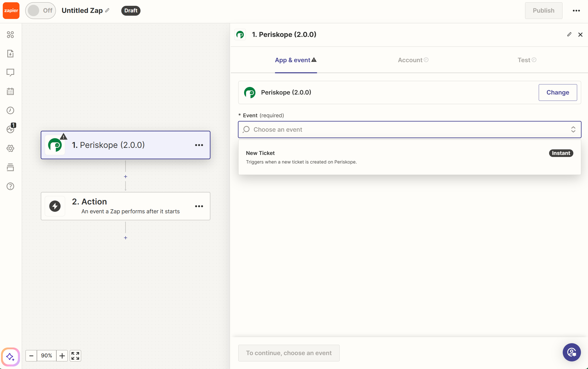Viewport: 588px width, 369px height.
Task: Toggle the event dropdown chevron arrows
Action: pyautogui.click(x=573, y=130)
